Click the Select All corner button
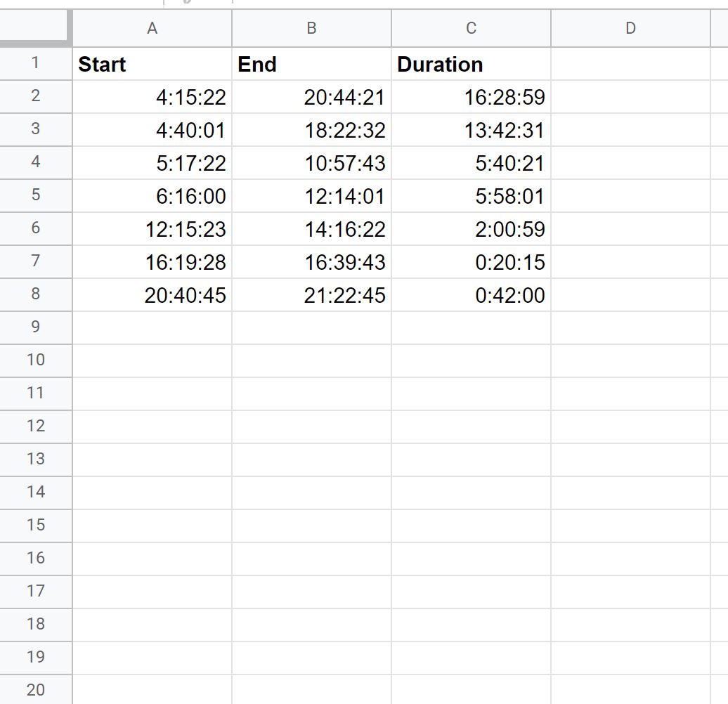The height and width of the screenshot is (704, 728). pos(35,29)
